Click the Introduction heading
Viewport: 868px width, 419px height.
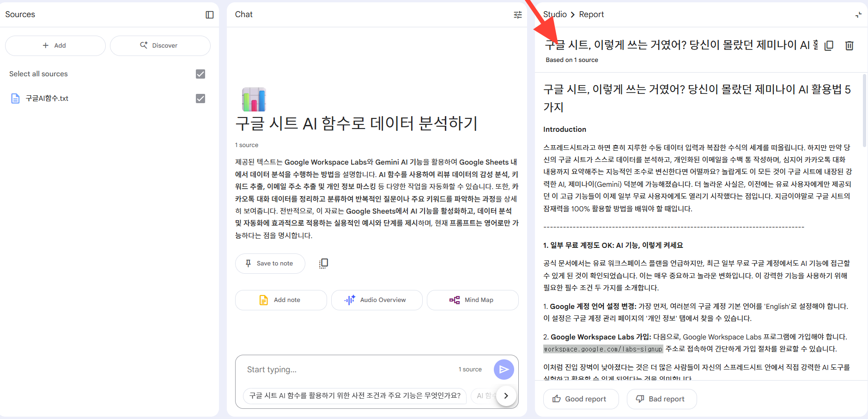565,129
